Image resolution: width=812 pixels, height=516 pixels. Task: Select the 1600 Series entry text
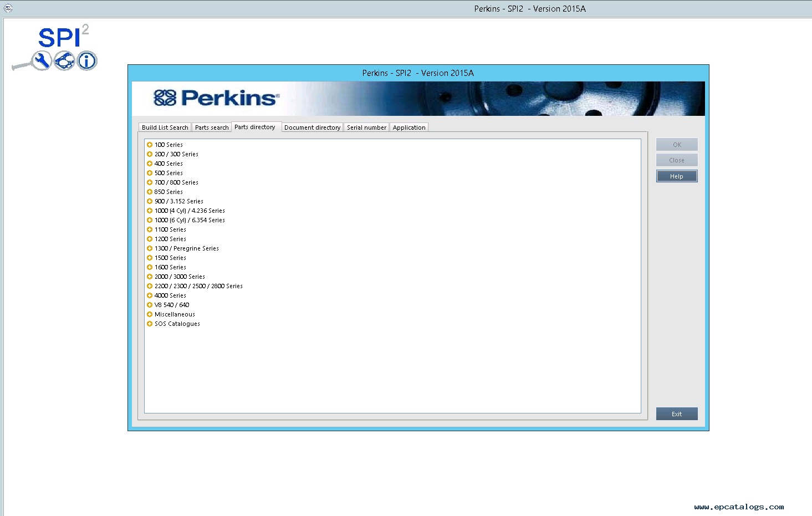(170, 267)
